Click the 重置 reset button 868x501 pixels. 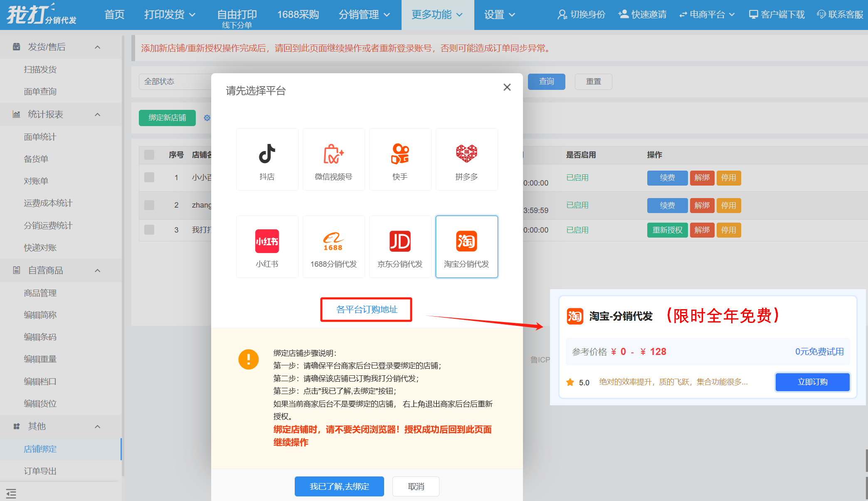pos(593,82)
